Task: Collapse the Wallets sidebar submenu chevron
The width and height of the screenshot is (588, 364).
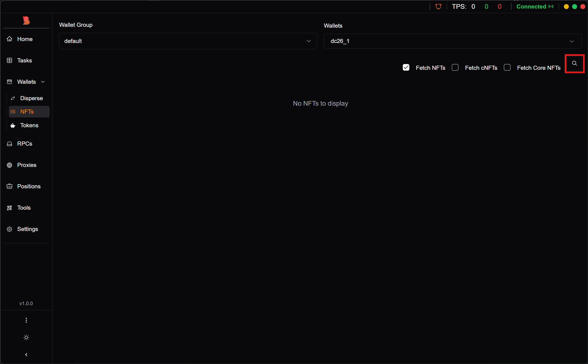Action: pos(43,82)
